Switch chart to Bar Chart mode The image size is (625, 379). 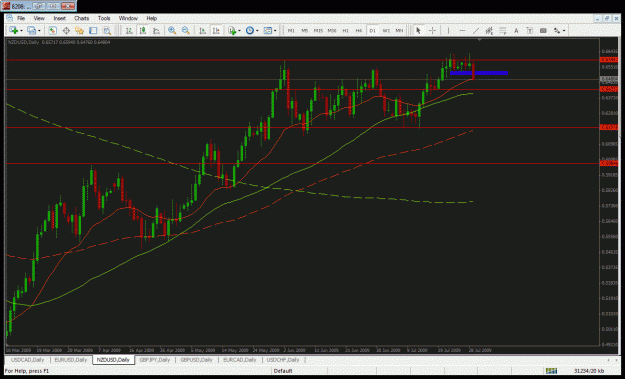click(x=129, y=31)
